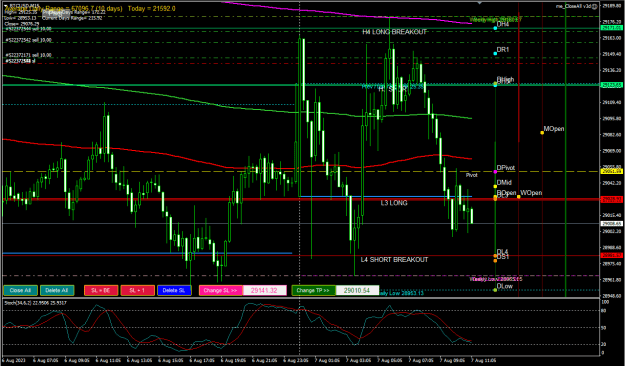Viewport: 625px width, 366px height.
Task: Click the SL + 1 button
Action: click(138, 290)
